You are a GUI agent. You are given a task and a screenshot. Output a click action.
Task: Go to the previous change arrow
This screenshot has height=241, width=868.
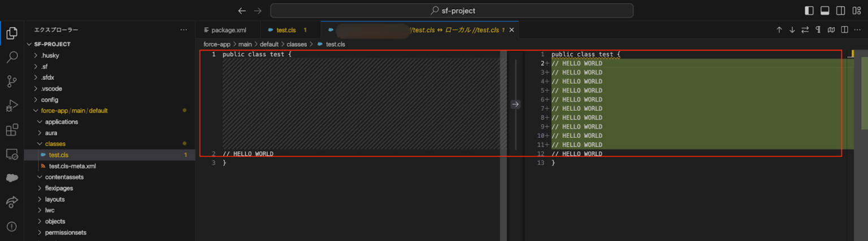click(x=779, y=30)
